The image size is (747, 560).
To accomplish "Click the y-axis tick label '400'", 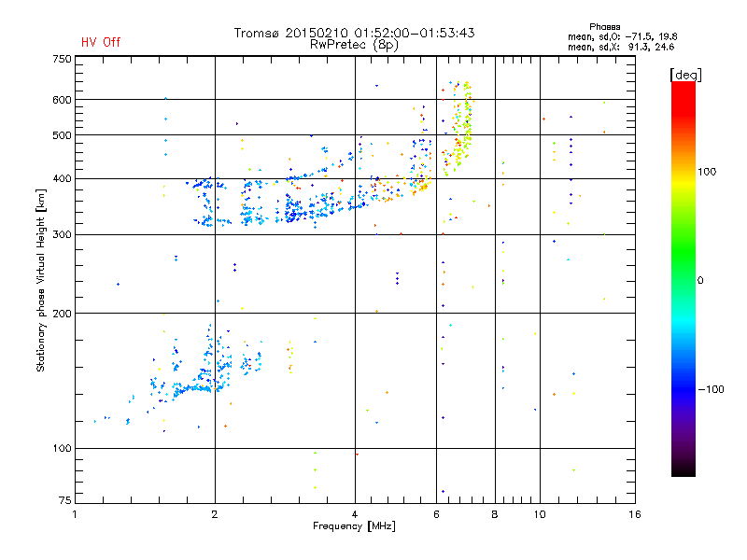I will [x=62, y=179].
